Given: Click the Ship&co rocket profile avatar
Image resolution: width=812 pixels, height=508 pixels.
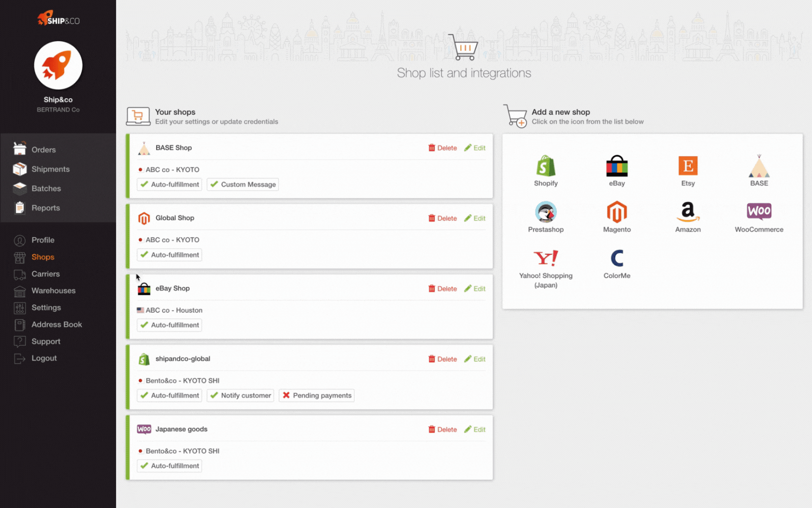Looking at the screenshot, I should tap(58, 65).
